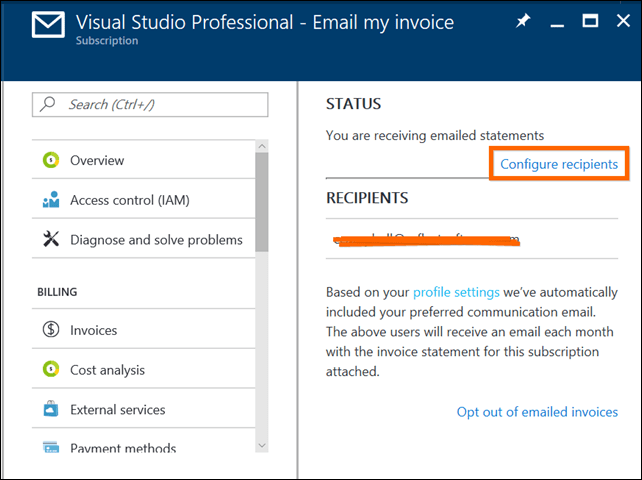Click Opt out of emailed invoices
The image size is (642, 480).
point(537,412)
